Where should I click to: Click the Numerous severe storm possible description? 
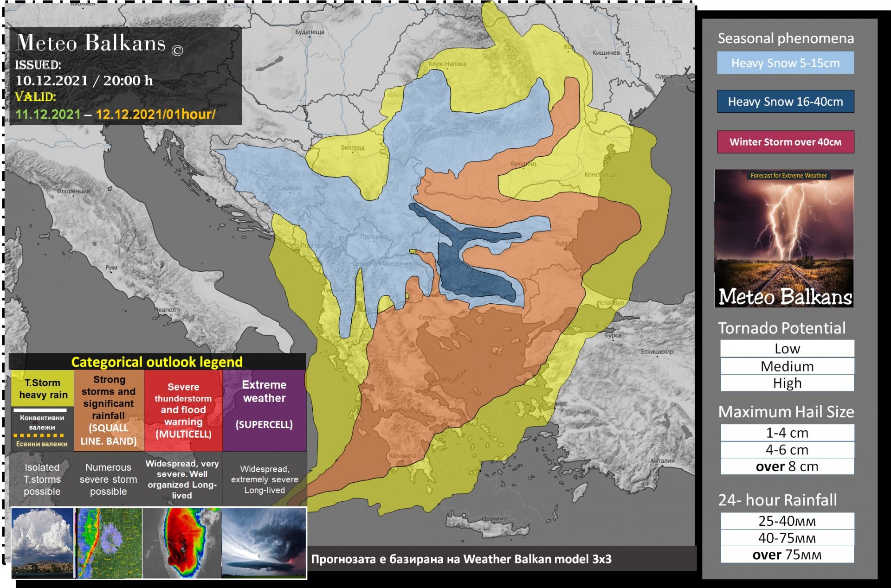tap(109, 479)
